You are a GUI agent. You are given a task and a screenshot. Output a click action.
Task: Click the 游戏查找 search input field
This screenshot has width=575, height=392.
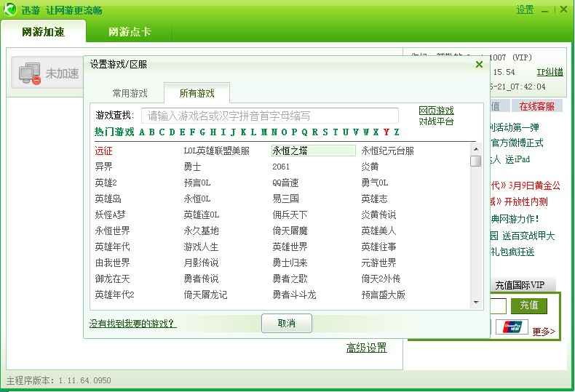[270, 116]
